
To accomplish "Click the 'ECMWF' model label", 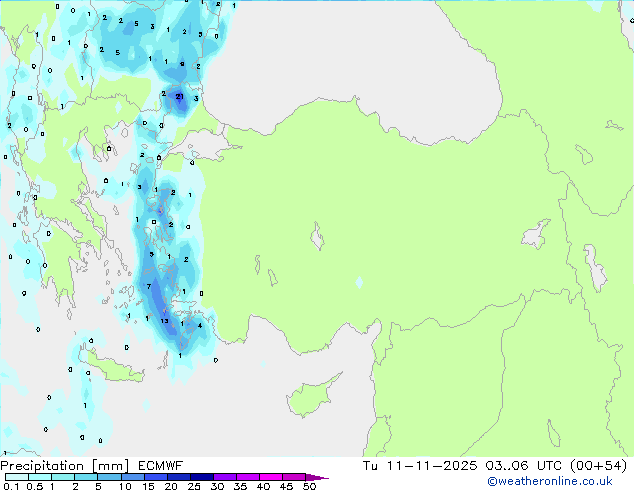I will tap(161, 466).
